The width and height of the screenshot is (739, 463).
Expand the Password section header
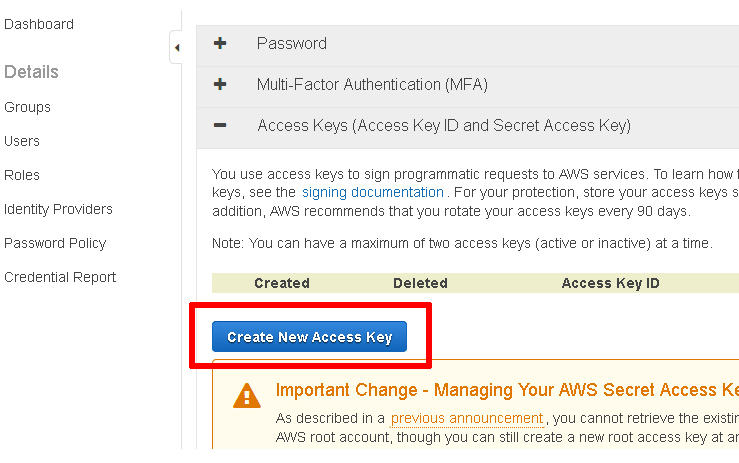pyautogui.click(x=468, y=43)
